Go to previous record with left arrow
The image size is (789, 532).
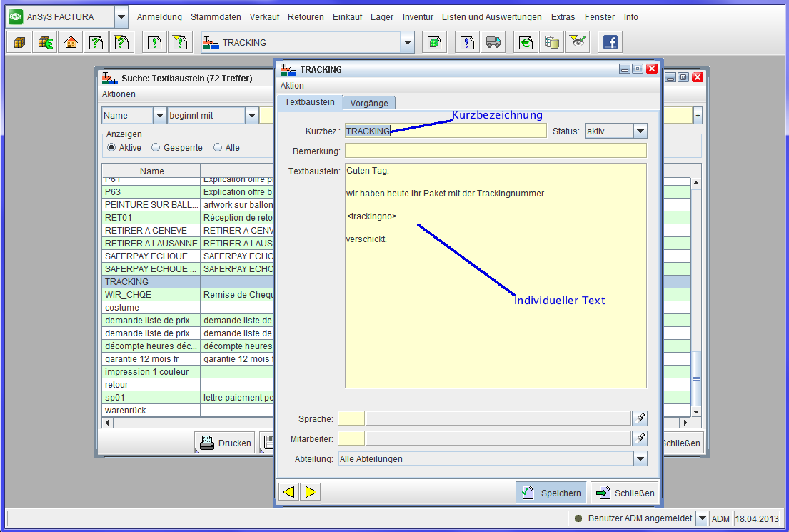click(288, 492)
